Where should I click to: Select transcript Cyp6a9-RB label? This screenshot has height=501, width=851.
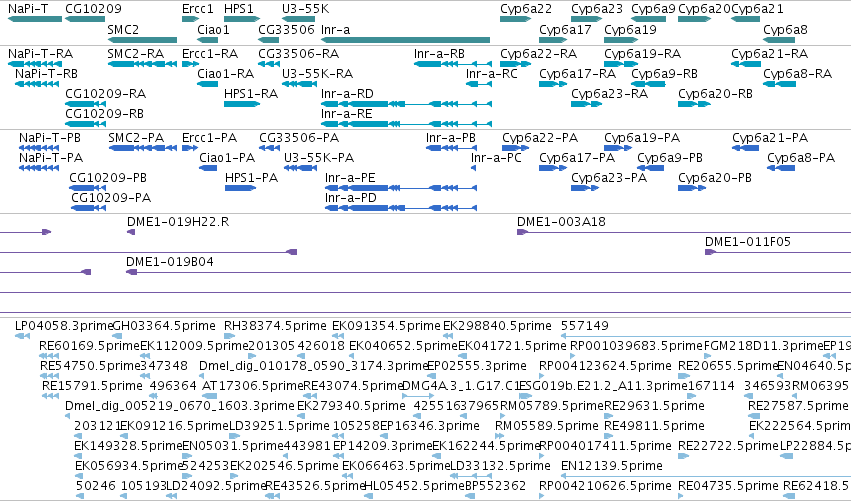pyautogui.click(x=664, y=73)
